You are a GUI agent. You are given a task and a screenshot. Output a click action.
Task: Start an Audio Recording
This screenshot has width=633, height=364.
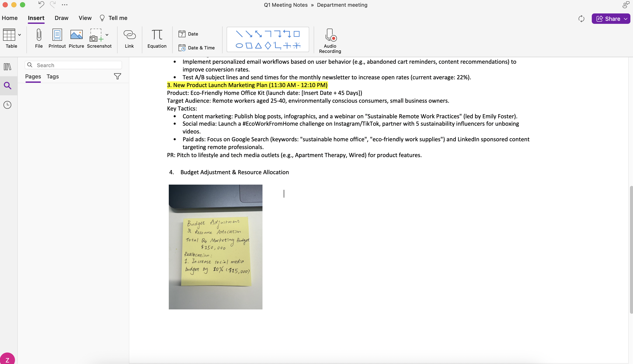coord(330,41)
